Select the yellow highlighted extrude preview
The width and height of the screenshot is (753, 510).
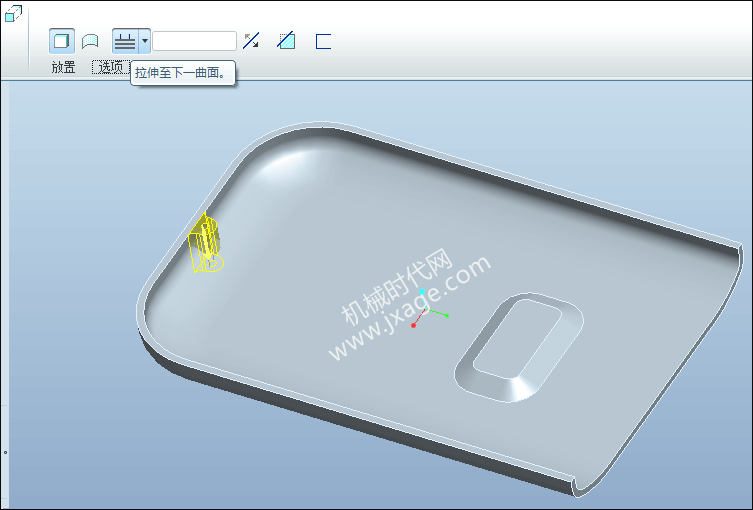(206, 243)
